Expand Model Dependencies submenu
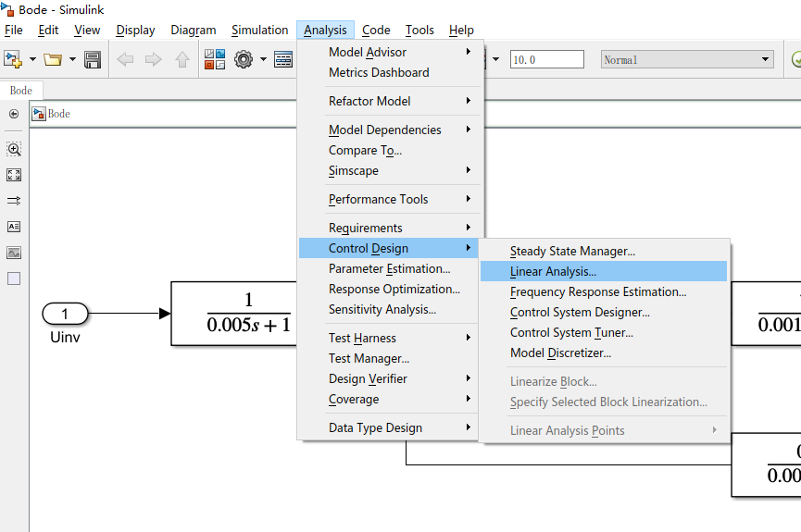 click(x=390, y=130)
